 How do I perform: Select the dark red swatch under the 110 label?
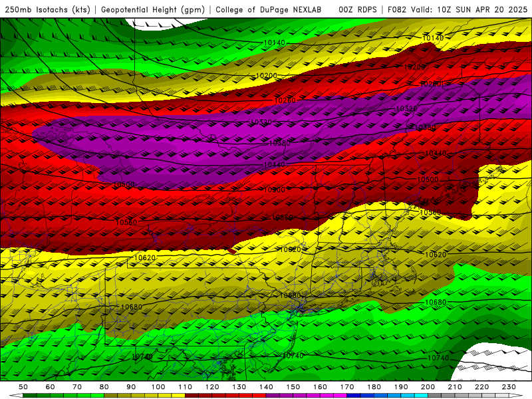click(192, 396)
